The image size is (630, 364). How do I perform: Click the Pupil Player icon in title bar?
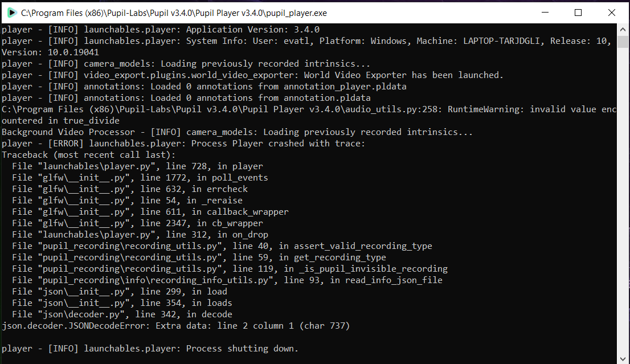[x=12, y=13]
